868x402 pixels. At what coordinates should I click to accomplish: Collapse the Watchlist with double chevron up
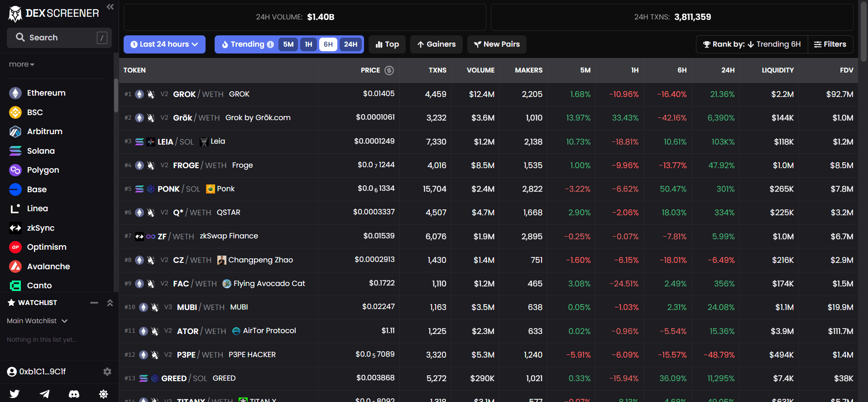click(x=110, y=303)
